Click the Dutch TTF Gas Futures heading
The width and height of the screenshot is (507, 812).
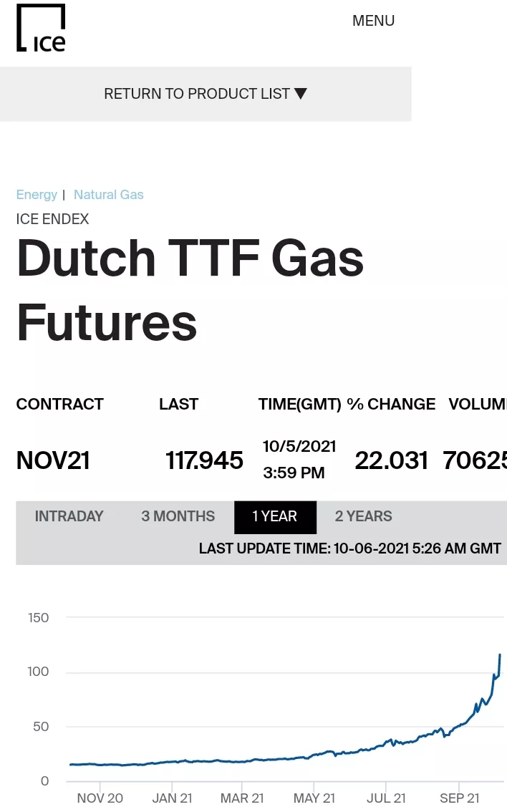[190, 290]
